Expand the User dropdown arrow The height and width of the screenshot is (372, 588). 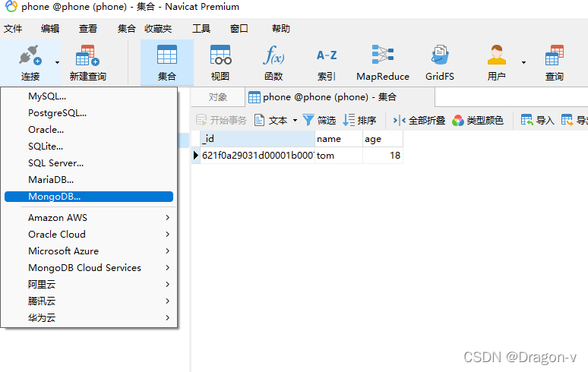(523, 62)
